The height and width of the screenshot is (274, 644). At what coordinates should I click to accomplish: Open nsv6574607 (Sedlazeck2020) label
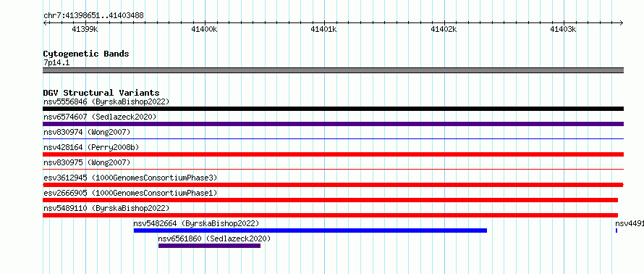pos(100,117)
